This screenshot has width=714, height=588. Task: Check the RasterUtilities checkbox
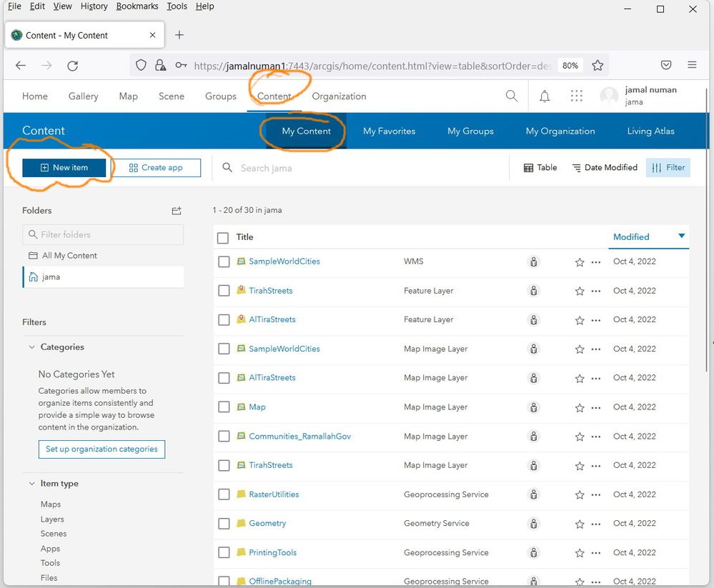(224, 494)
